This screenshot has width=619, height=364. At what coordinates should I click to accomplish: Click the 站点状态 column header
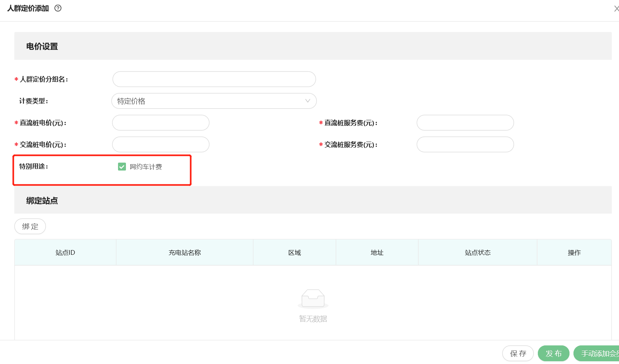478,252
